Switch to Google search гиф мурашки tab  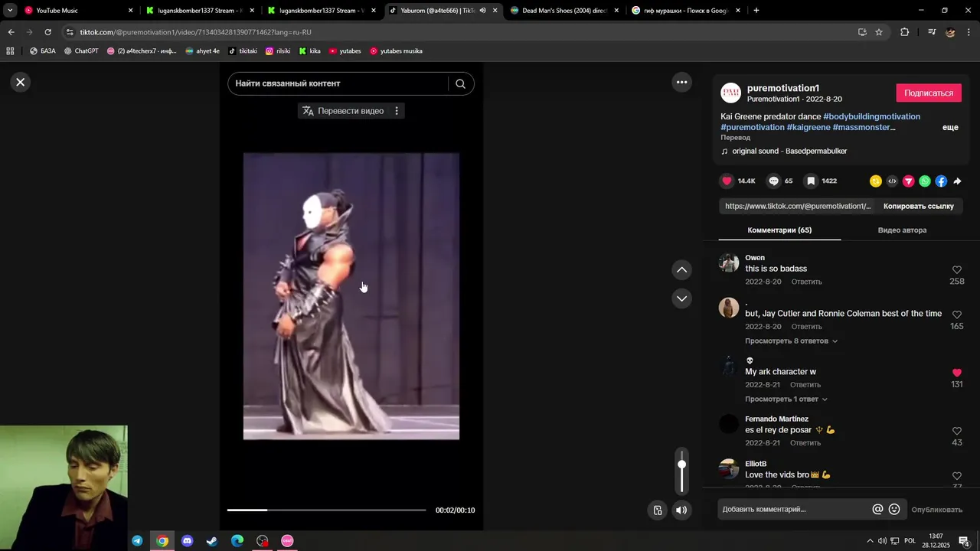(685, 11)
